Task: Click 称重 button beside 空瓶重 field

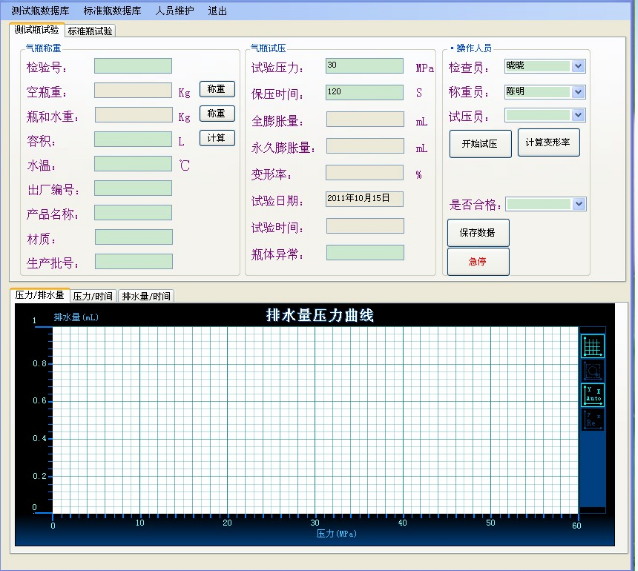Action: coord(217,89)
